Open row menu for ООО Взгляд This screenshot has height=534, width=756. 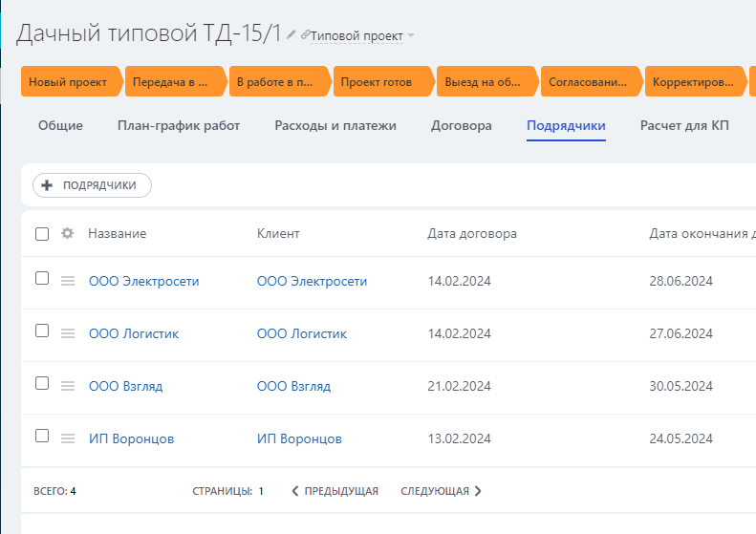68,386
